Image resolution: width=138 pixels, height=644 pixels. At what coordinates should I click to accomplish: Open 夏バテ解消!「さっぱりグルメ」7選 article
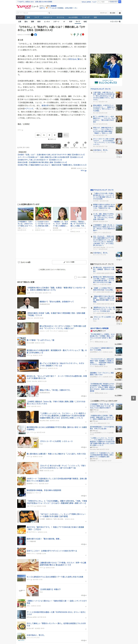coord(40,340)
